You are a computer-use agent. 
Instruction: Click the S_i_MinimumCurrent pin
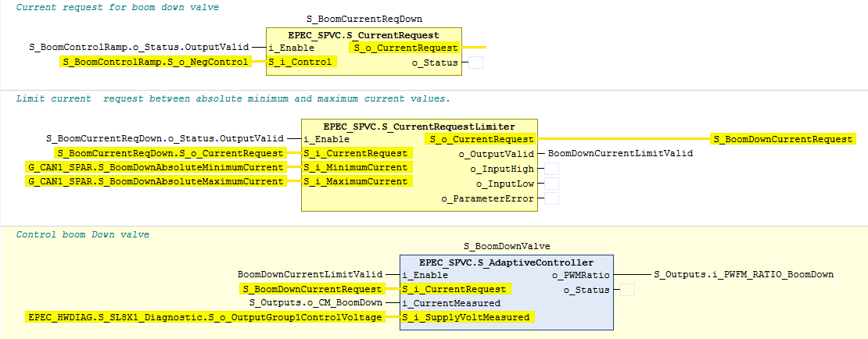357,168
